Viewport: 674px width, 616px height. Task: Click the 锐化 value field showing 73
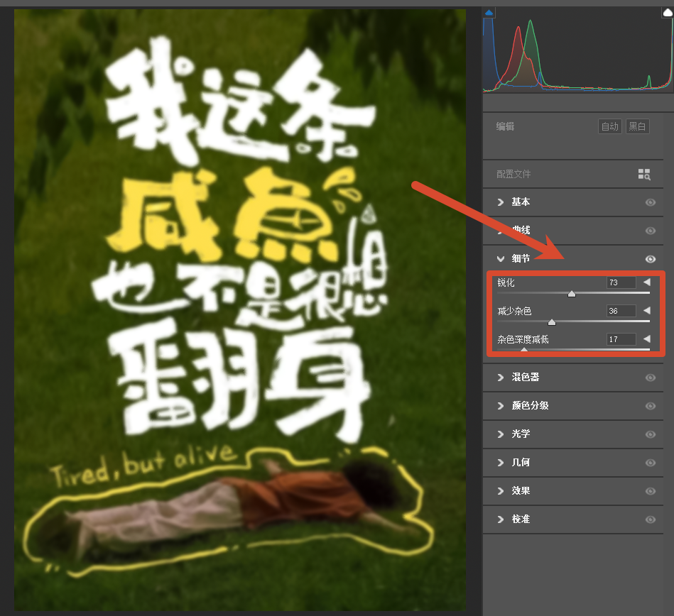coord(621,282)
